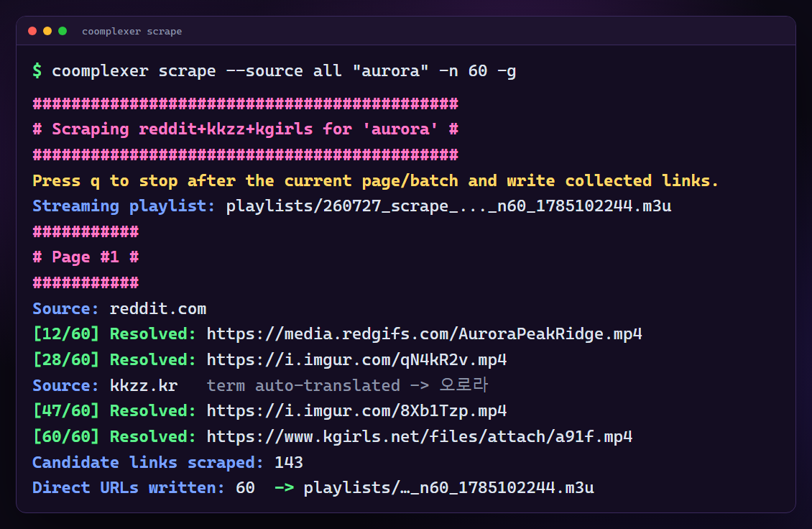Open the imgur qN4kR2v.mp4 URL

point(356,359)
